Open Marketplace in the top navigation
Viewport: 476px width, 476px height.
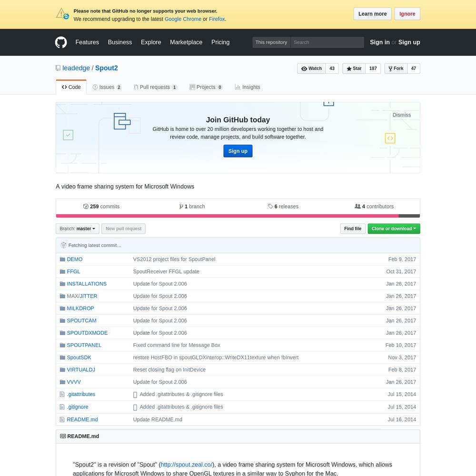click(x=186, y=42)
